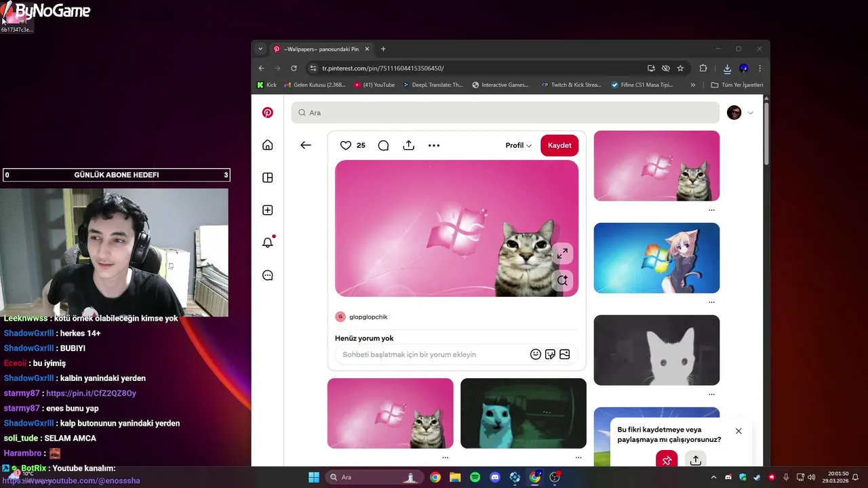Click the Windows Start button

314,477
